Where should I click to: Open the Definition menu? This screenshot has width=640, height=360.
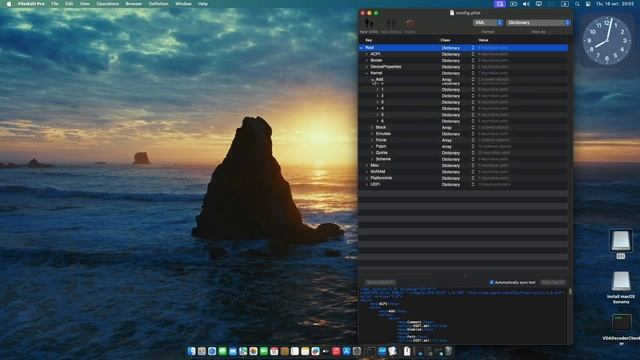coord(158,4)
